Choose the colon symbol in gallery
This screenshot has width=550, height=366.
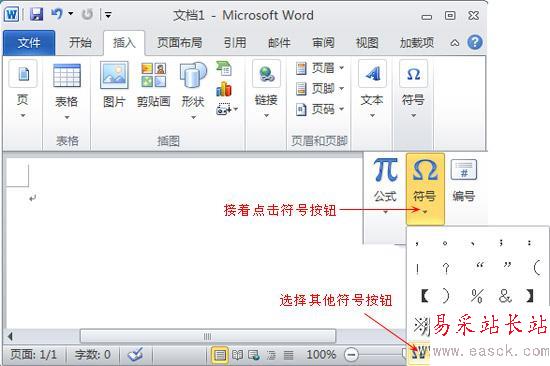tap(529, 243)
